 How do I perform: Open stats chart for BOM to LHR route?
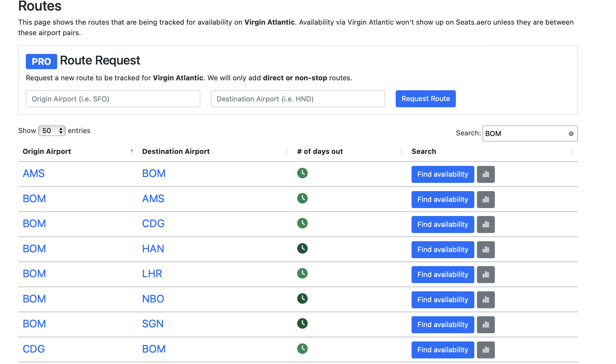tap(485, 275)
